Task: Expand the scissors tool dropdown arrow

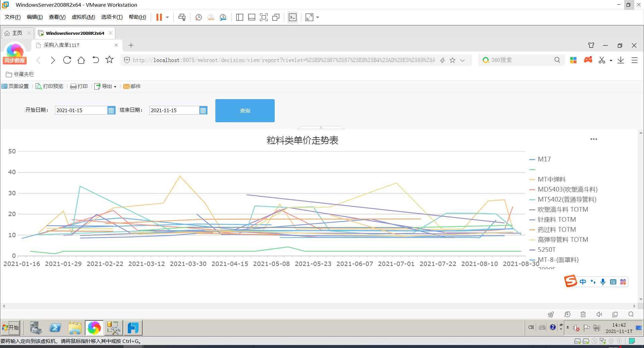Action: (611, 61)
